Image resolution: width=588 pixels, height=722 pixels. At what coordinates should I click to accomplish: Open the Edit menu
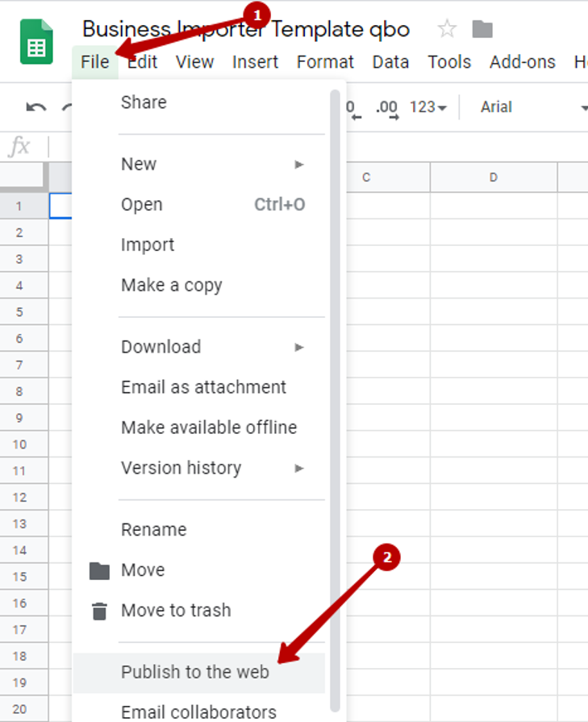coord(142,62)
